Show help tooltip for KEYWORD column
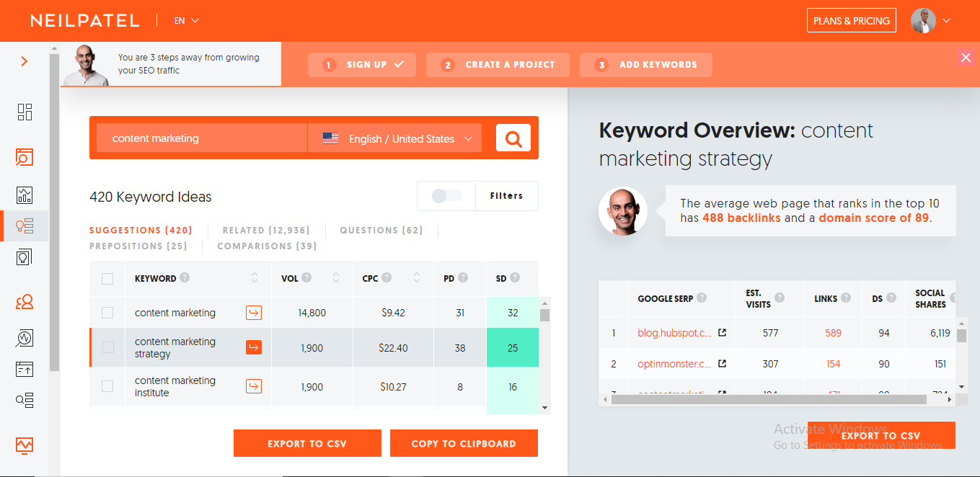 click(185, 278)
